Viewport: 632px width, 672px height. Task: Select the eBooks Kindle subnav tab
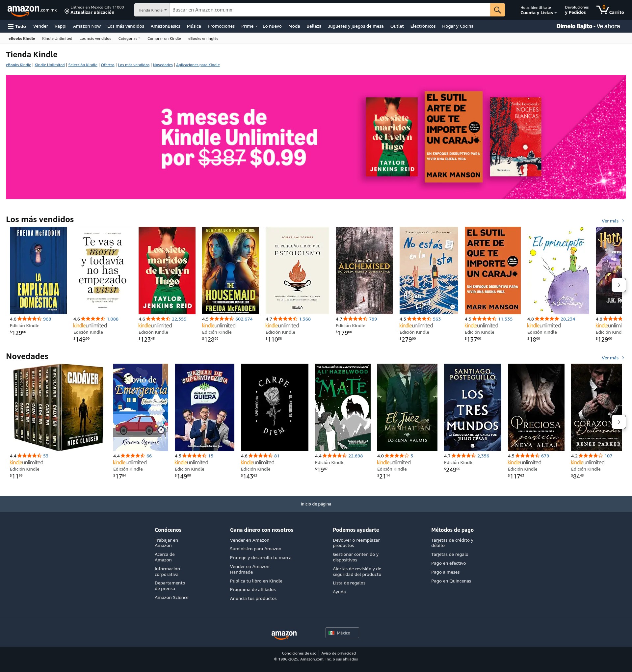(22, 39)
